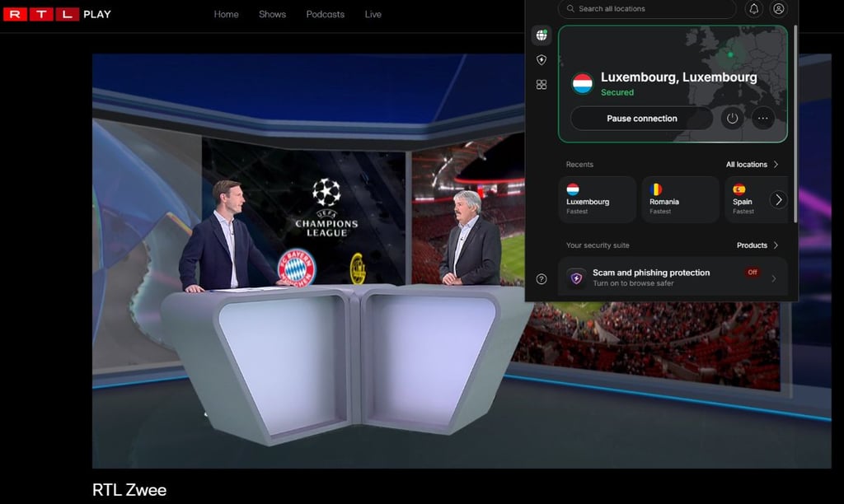The image size is (844, 504).
Task: Click the Luxembourg, Luxembourg location heading
Action: (679, 77)
